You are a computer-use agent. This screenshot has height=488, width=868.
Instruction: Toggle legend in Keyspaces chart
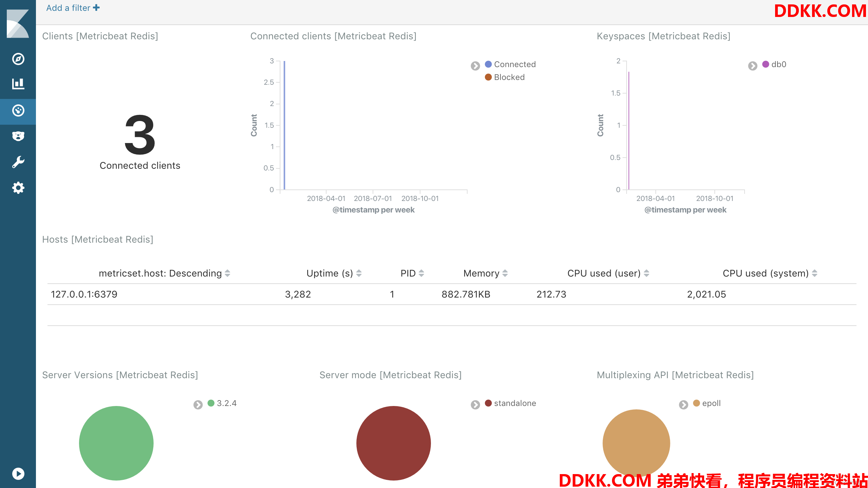753,66
